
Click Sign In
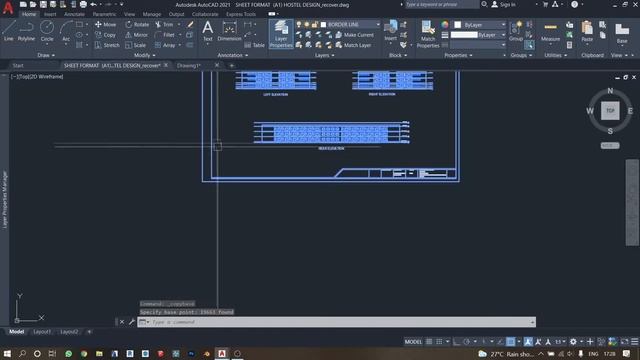point(504,4)
